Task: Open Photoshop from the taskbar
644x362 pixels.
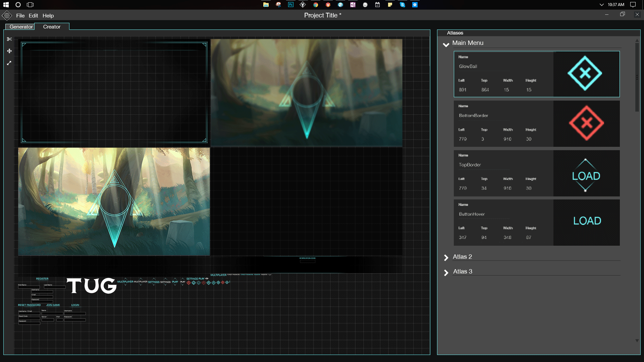Action: click(x=291, y=5)
